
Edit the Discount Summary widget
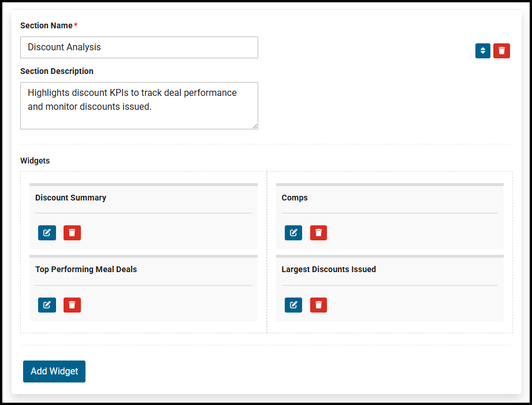(x=47, y=233)
